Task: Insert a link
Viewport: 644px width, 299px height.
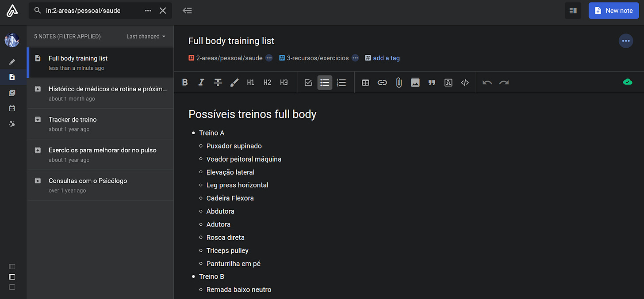Action: click(x=382, y=82)
